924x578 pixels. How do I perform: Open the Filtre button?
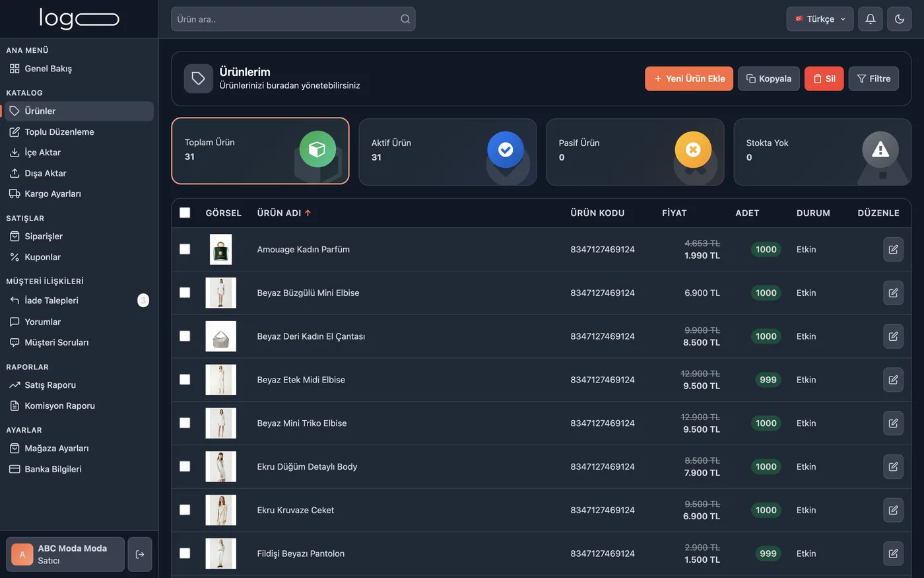tap(873, 79)
